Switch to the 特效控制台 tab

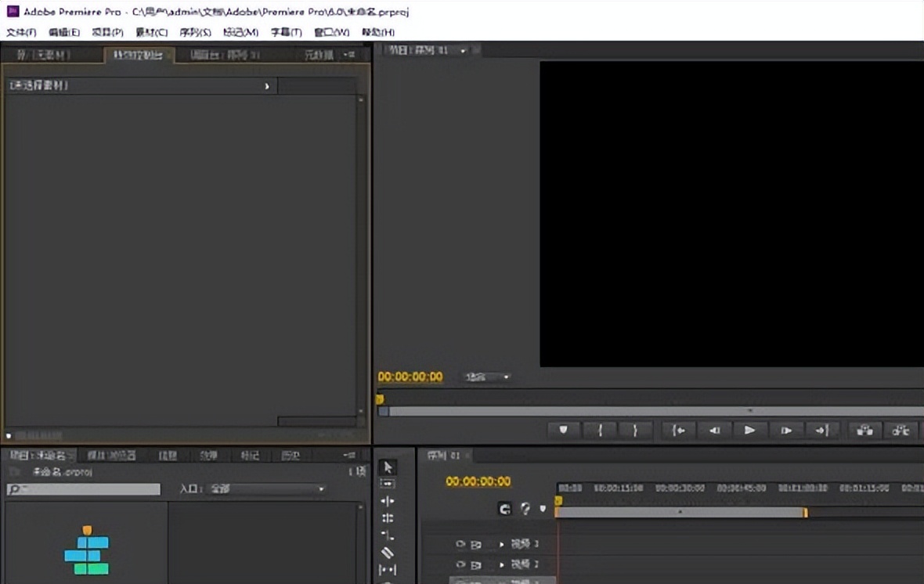tap(138, 55)
